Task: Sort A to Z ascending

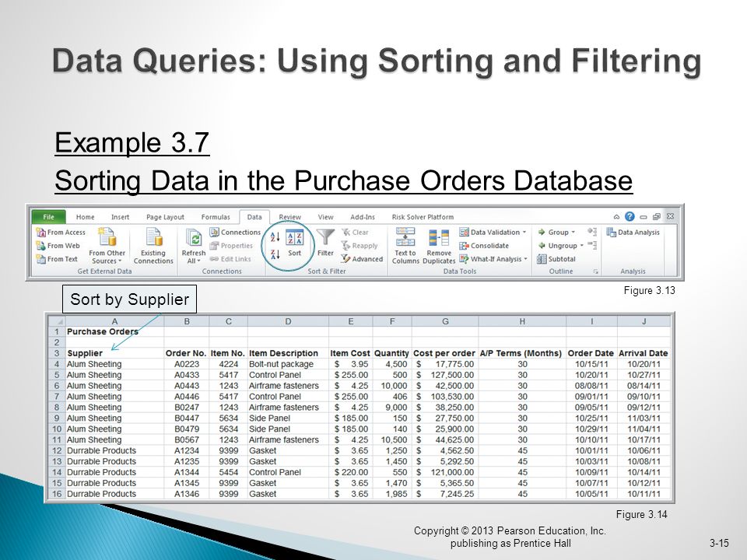Action: tap(275, 236)
